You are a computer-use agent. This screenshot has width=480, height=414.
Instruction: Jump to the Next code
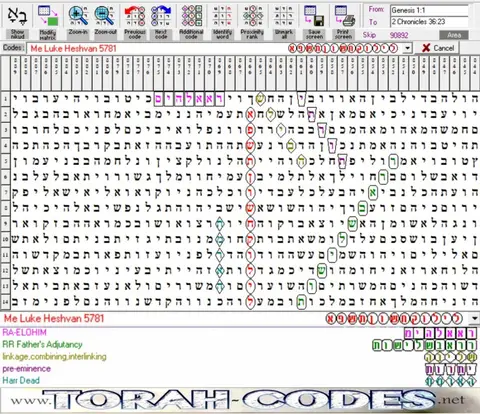click(x=161, y=17)
